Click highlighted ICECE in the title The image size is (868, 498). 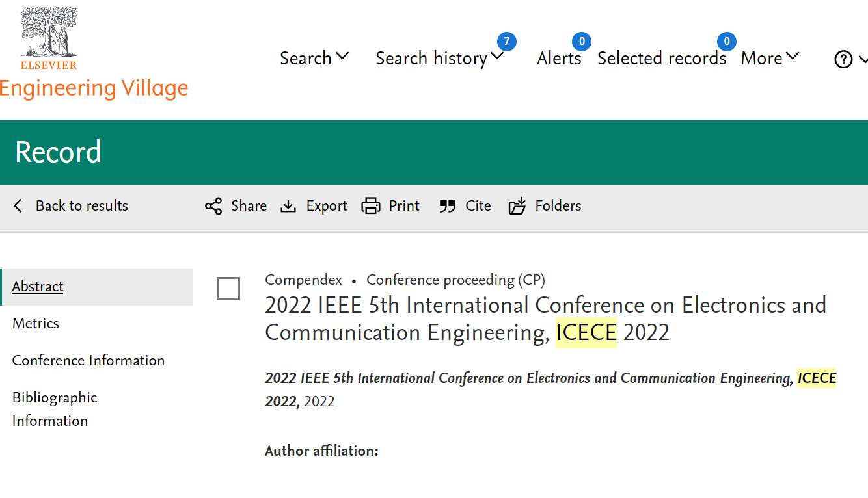[586, 333]
